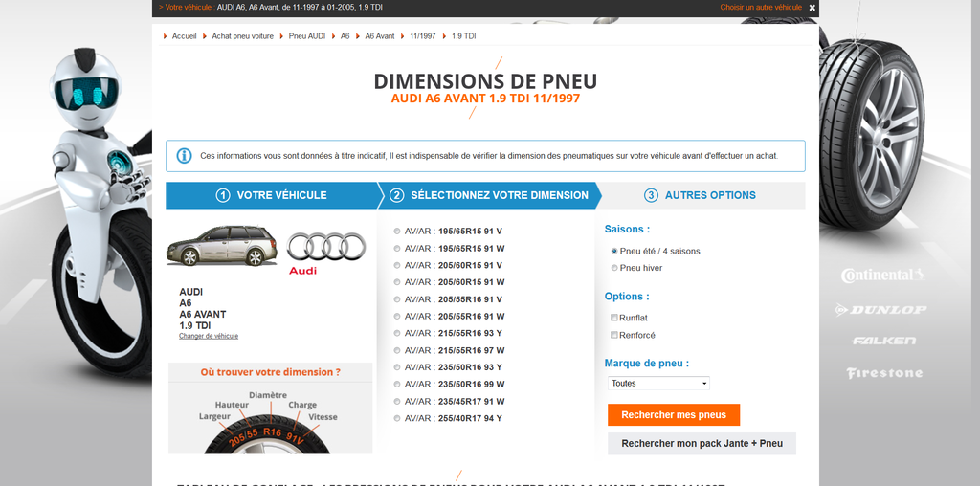The image size is (980, 486).
Task: Click Choisir un autre véhicule link
Action: click(761, 8)
